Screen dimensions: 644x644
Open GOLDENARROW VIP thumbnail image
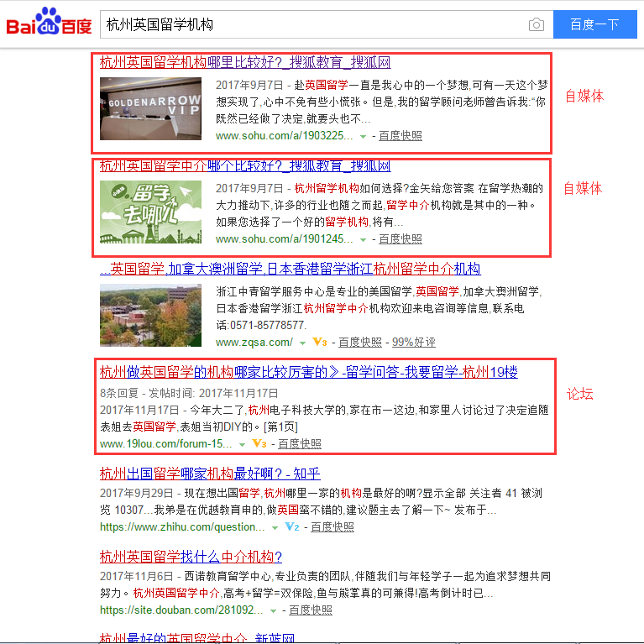click(151, 109)
